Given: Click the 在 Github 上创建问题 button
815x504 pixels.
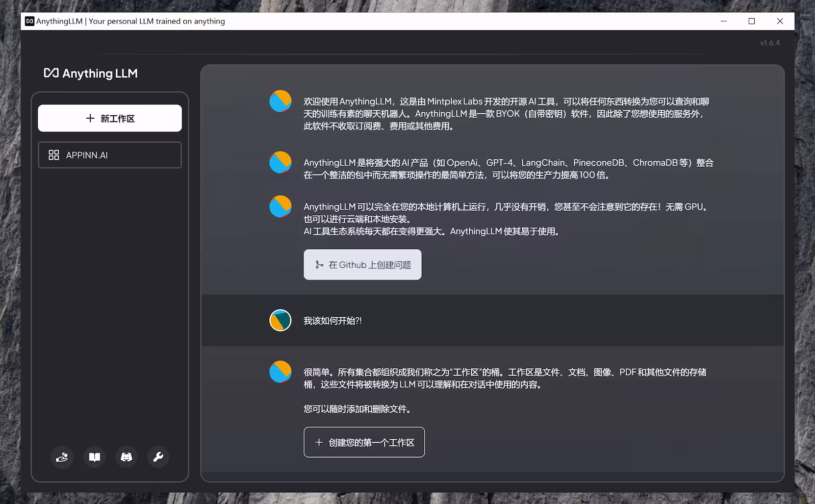Looking at the screenshot, I should click(362, 265).
